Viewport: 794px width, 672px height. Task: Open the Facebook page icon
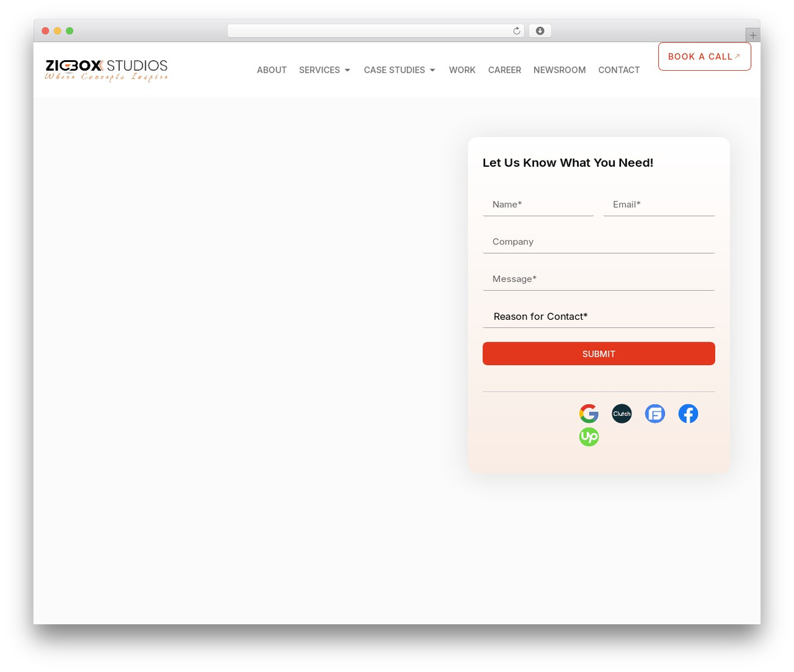pos(688,413)
